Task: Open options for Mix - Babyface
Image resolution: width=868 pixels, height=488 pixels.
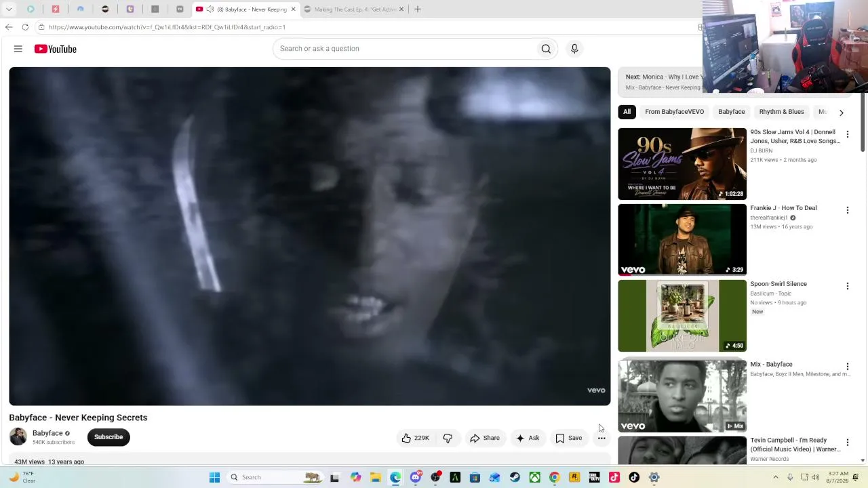Action: 847,367
